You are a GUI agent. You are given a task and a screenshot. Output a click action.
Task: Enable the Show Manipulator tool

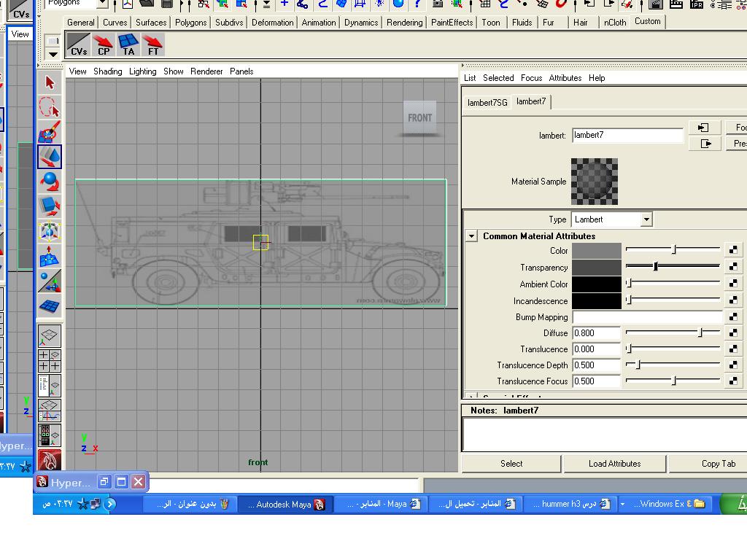50,281
